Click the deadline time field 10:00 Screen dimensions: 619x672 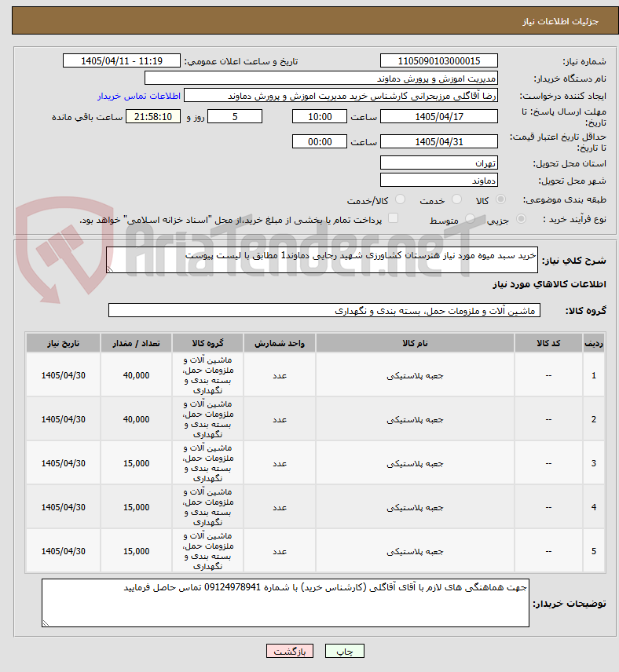320,116
